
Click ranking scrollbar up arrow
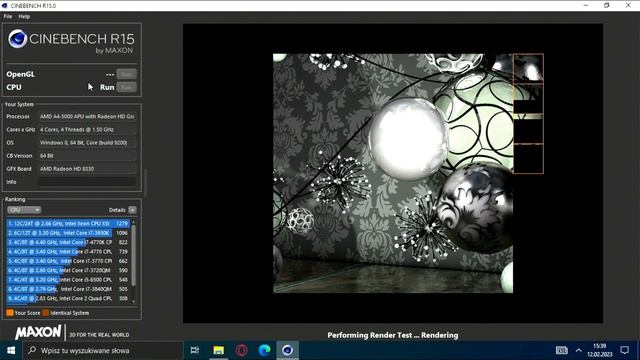(x=133, y=222)
